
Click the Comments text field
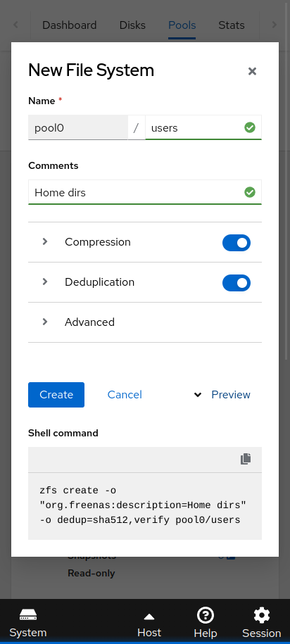[145, 192]
